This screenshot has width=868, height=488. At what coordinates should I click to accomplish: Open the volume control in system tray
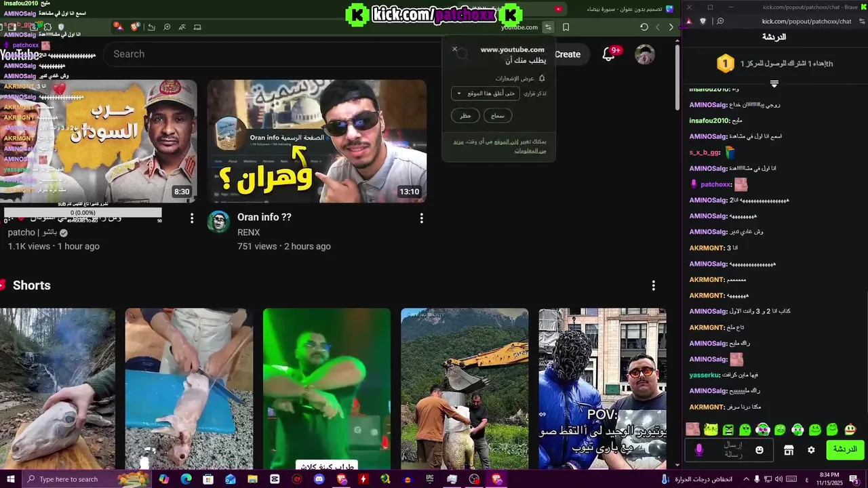coord(778,479)
